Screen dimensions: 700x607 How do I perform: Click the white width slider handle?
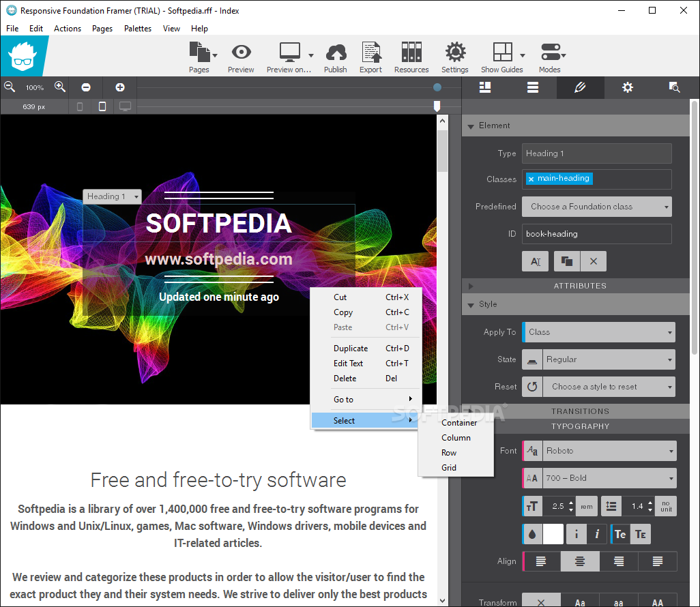click(x=437, y=106)
